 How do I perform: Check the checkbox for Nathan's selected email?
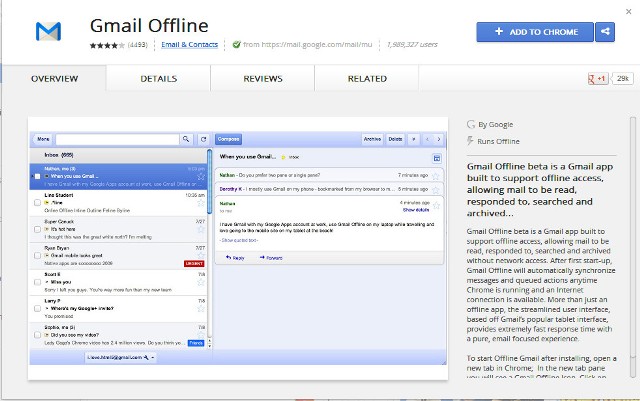click(38, 176)
